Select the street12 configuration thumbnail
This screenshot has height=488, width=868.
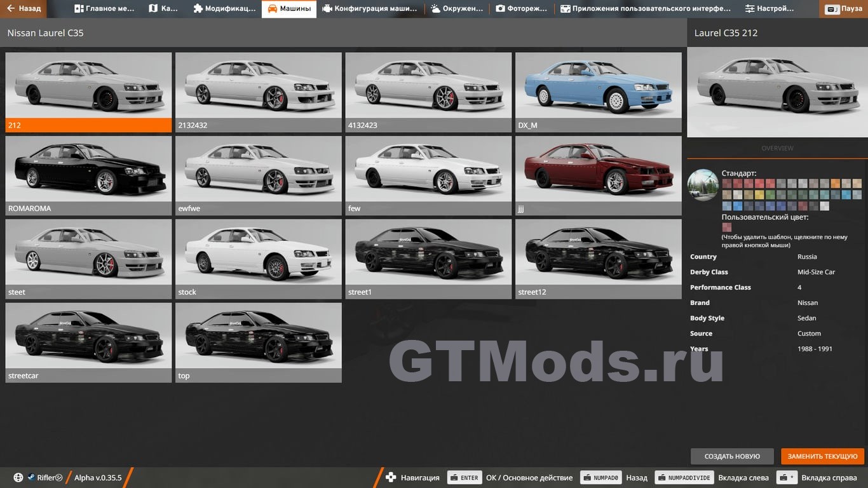coord(599,259)
